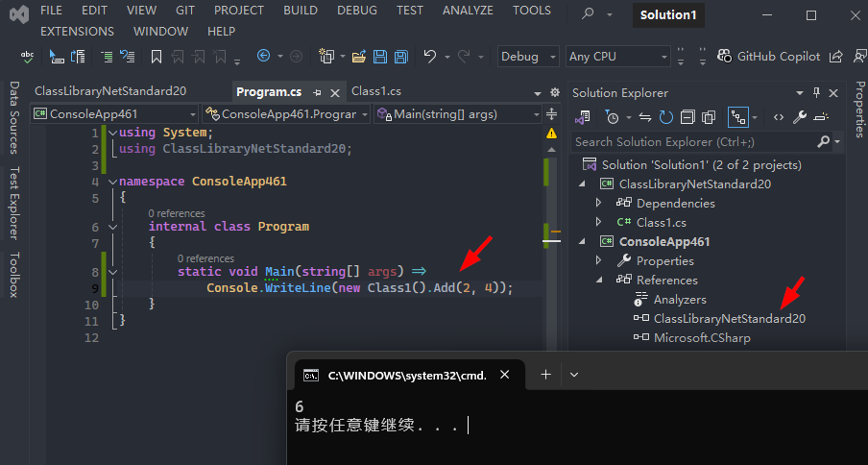868x465 pixels.
Task: Expand the Dependencies node
Action: click(599, 203)
